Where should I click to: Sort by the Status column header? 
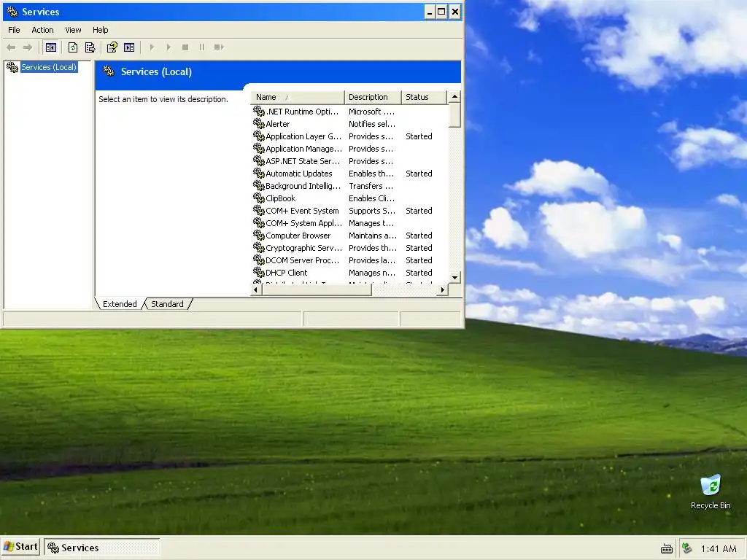point(424,97)
